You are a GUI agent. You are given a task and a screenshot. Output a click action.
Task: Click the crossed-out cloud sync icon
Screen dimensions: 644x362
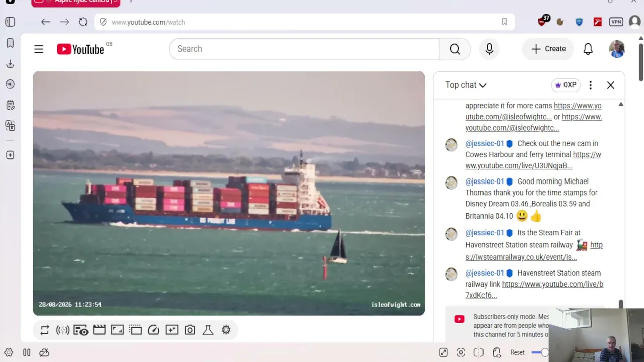coord(44,352)
